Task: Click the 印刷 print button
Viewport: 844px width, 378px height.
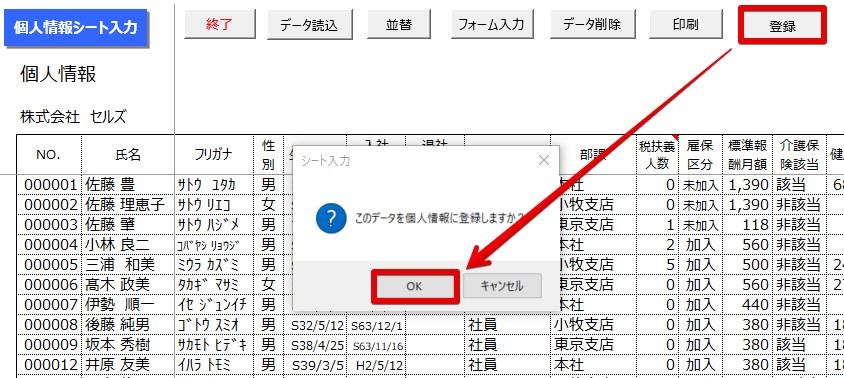Action: point(686,24)
